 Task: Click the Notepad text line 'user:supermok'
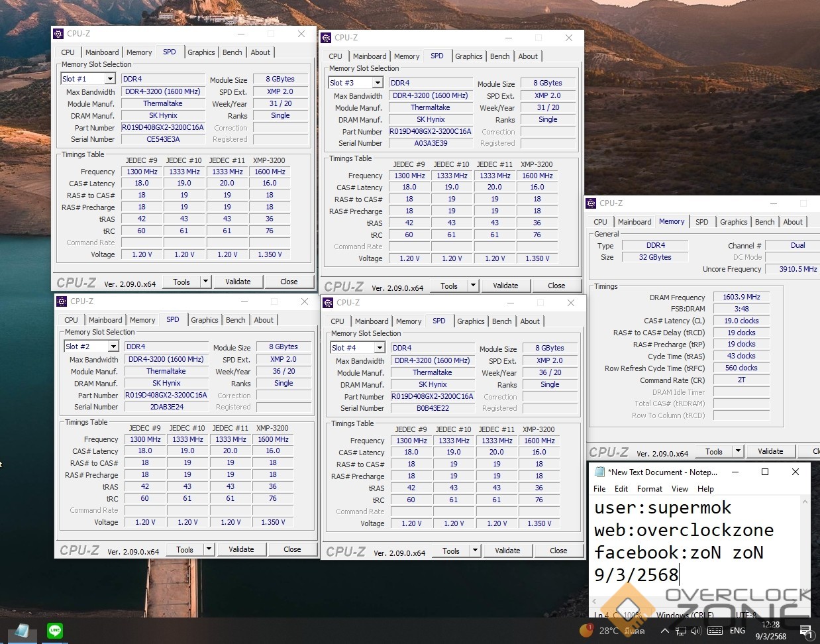662,508
